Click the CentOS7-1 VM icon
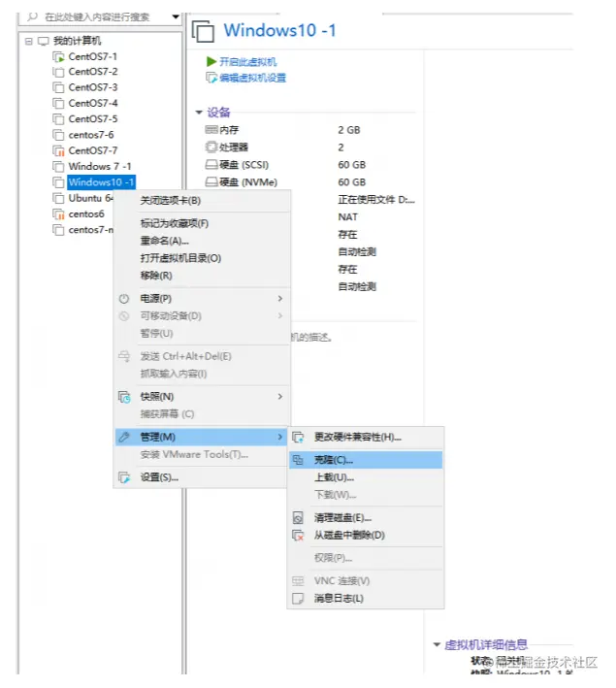 click(x=58, y=57)
